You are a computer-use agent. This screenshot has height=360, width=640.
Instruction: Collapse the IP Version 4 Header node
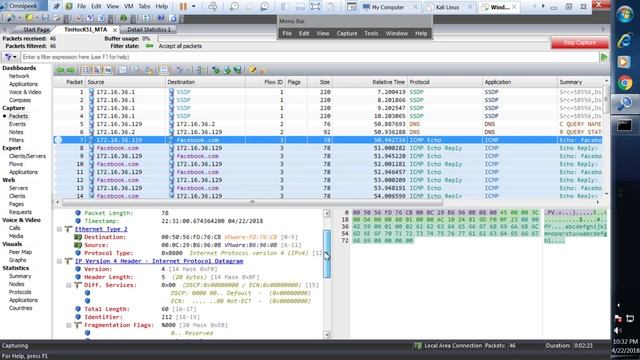point(59,261)
